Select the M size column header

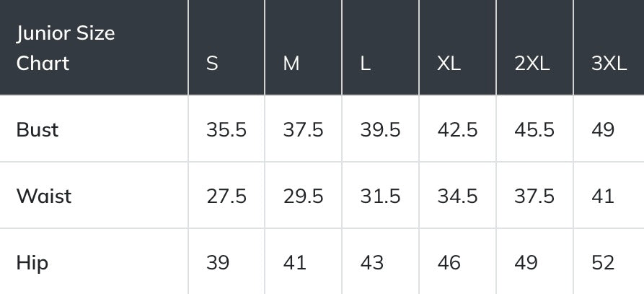[x=291, y=64]
